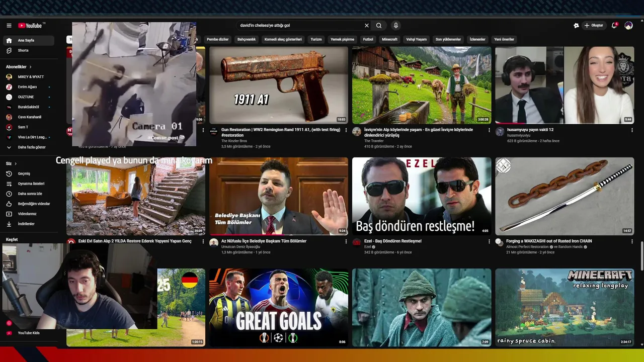Open options menu for Ezel Baş Döndüren video
Viewport: 644px width, 362px height.
[x=489, y=241]
